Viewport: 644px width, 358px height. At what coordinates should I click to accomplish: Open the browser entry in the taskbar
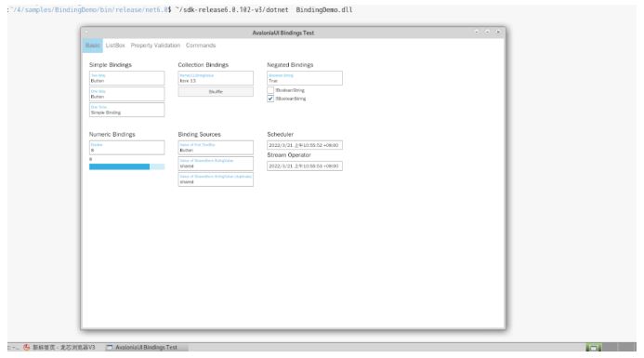point(59,348)
